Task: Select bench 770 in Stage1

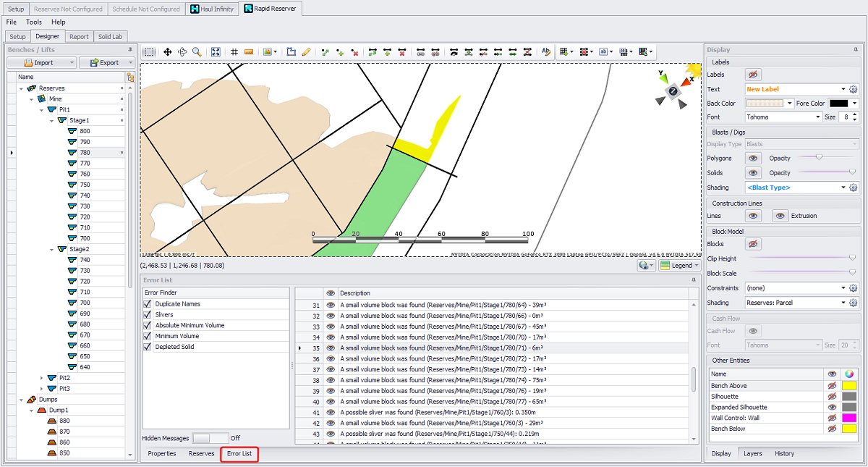Action: click(x=85, y=164)
